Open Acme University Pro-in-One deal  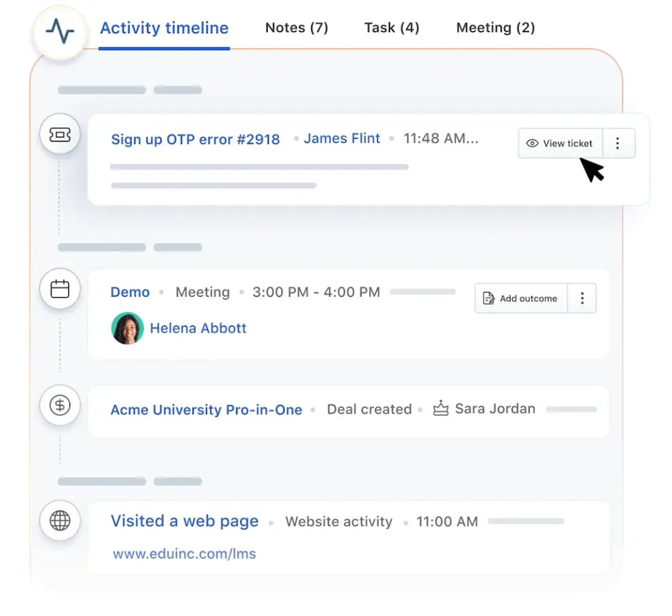[x=206, y=410]
